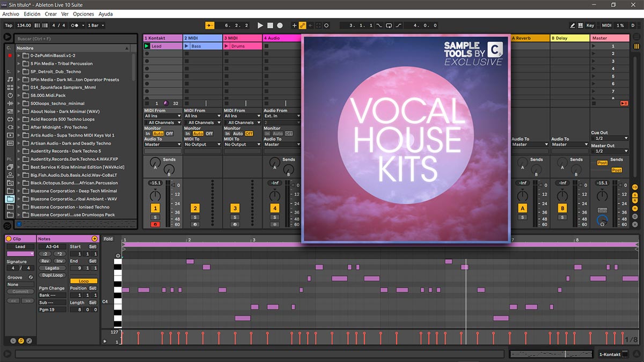This screenshot has width=644, height=362.
Task: Click the Inv button to invert notes
Action: click(x=59, y=261)
